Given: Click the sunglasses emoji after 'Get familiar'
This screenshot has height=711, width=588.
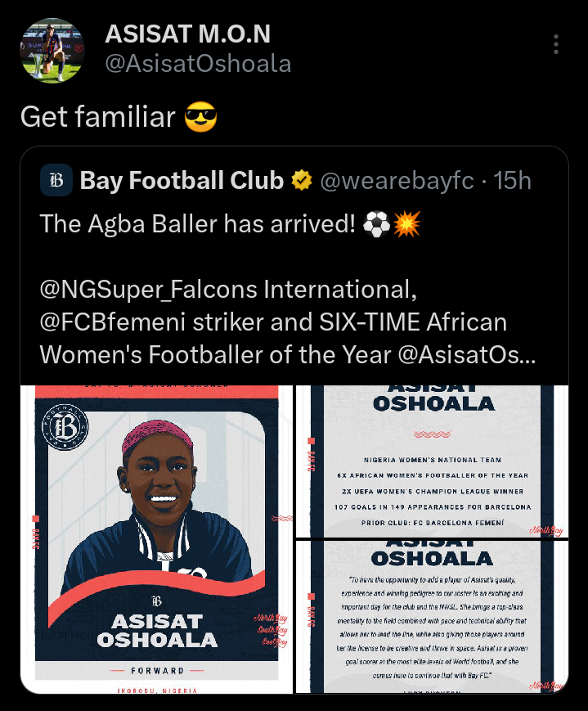Looking at the screenshot, I should (200, 117).
